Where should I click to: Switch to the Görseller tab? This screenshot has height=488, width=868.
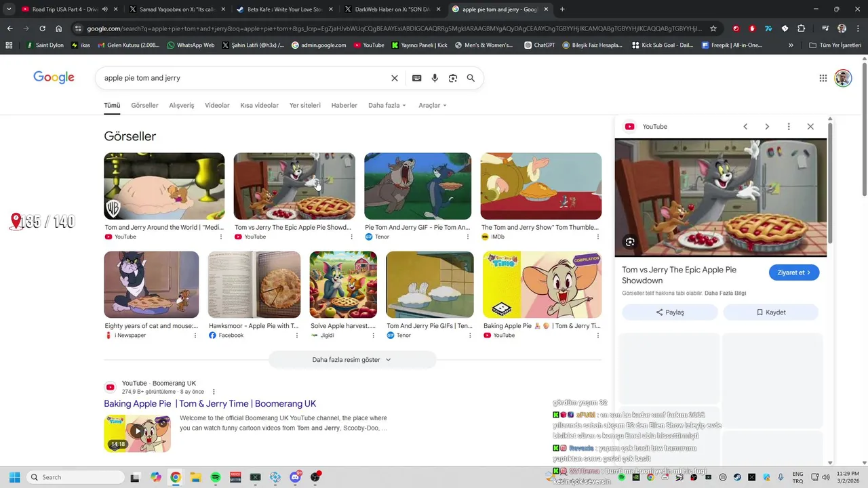[144, 105]
